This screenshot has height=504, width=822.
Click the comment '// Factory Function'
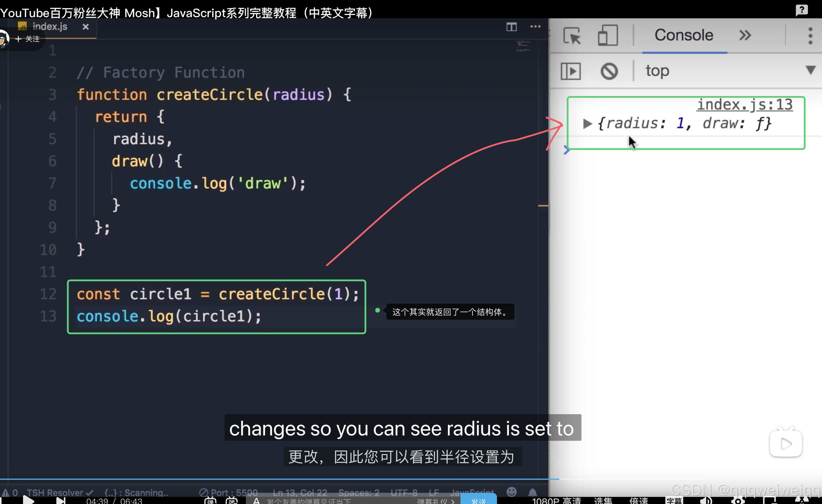point(161,73)
